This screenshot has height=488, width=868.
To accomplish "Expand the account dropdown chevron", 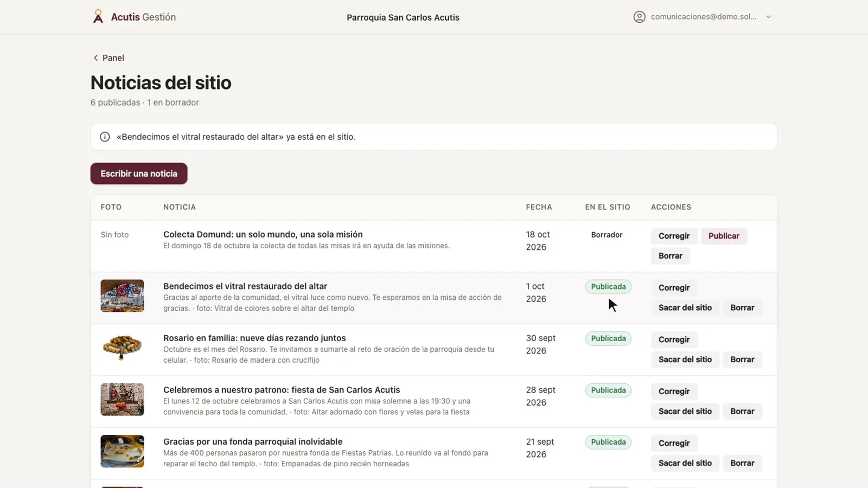I will (x=768, y=17).
